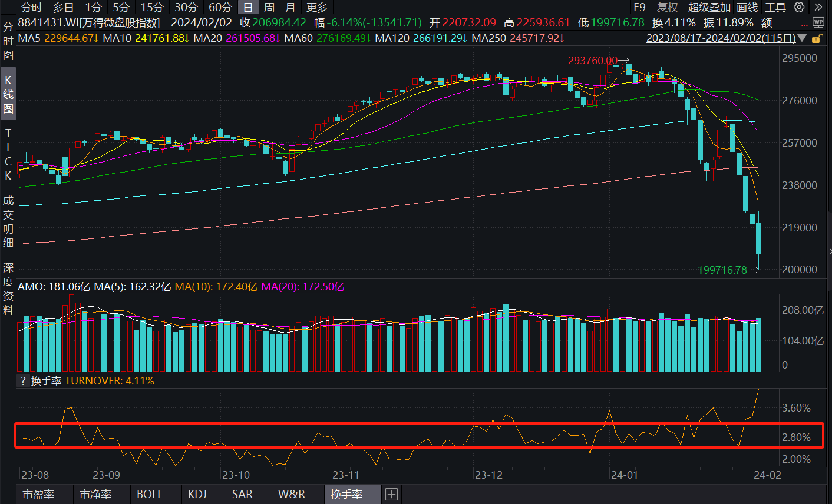Open the 画线 drawing tool
This screenshot has height=504, width=832.
747,7
